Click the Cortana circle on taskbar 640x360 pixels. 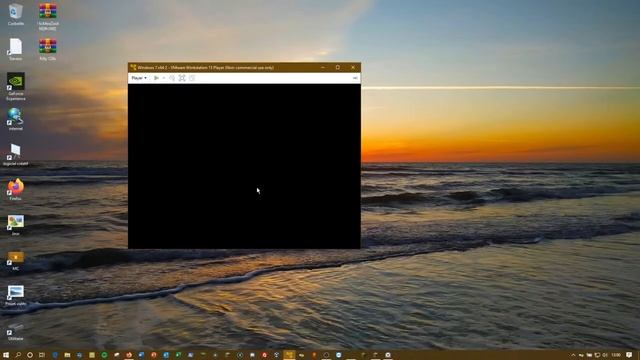pos(30,355)
